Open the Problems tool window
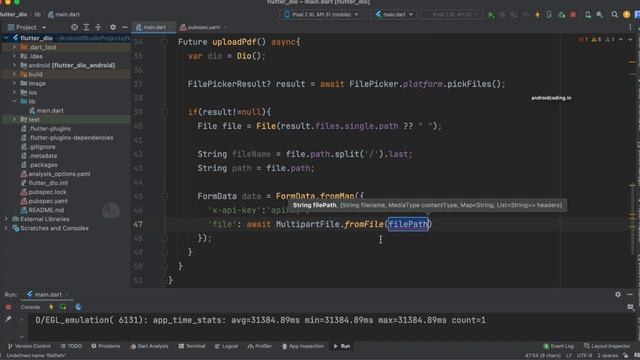Screen dimensions: 640x360 point(106,346)
